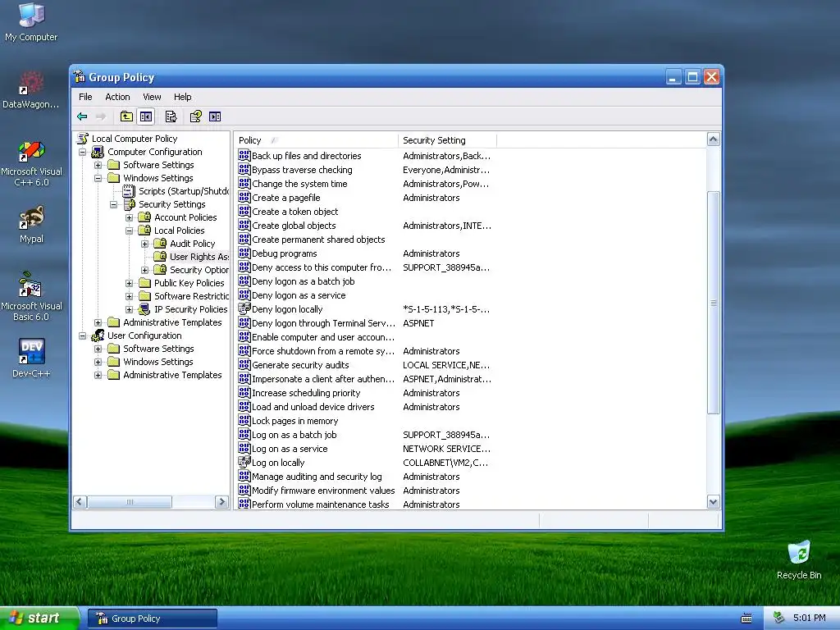The height and width of the screenshot is (630, 840).
Task: Open the Action menu
Action: point(117,97)
